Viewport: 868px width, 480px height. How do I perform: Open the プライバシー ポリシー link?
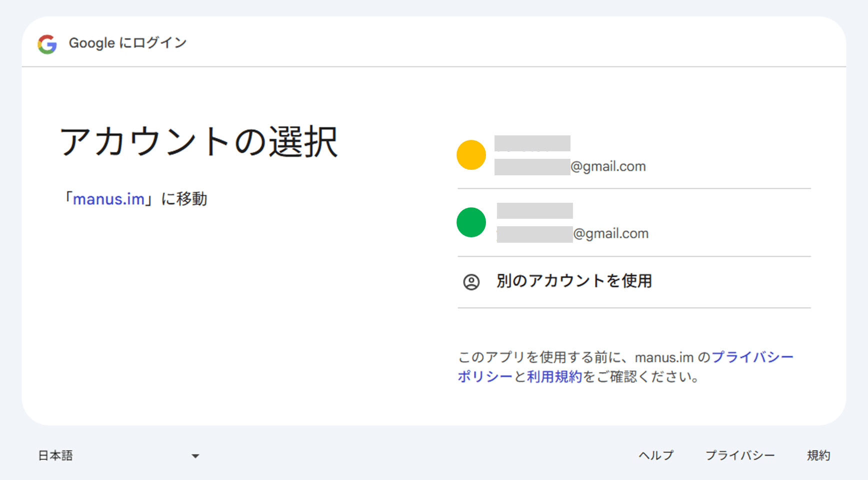(x=752, y=357)
